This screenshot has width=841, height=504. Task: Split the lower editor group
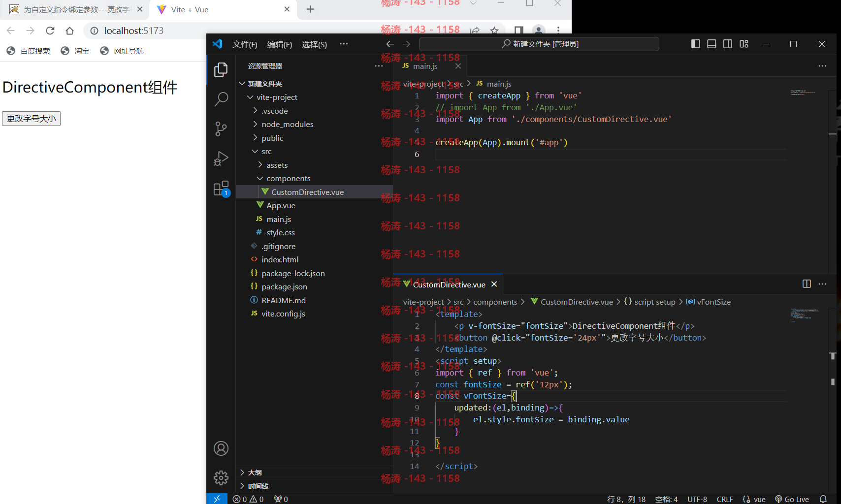coord(807,284)
